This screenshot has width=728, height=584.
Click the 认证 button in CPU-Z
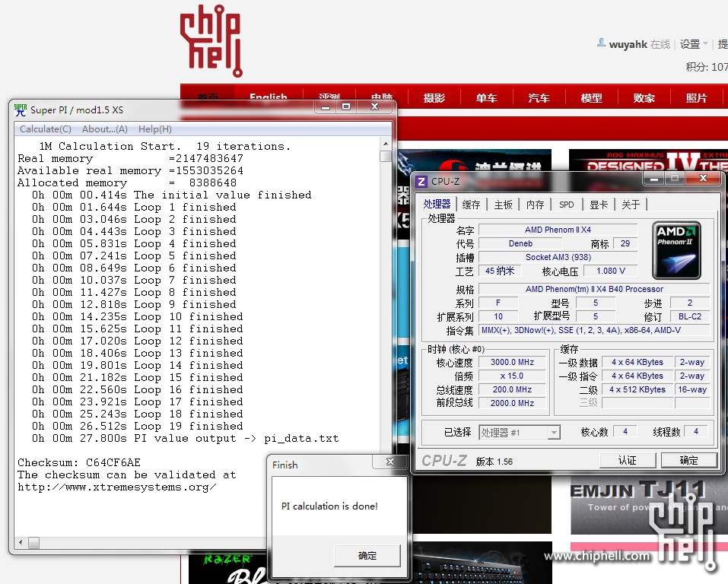coord(628,461)
